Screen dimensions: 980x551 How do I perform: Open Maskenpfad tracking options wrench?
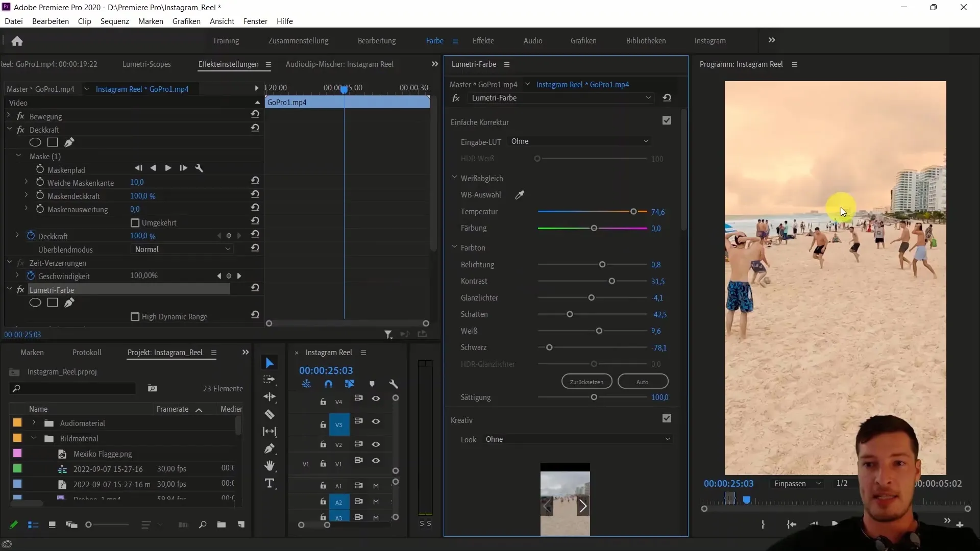click(x=199, y=168)
